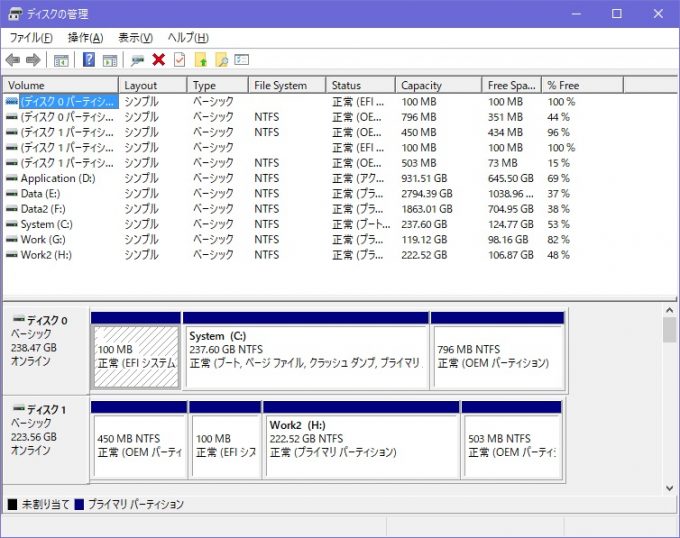The width and height of the screenshot is (680, 538).
Task: Open the 操作(A) menu
Action: tap(85, 38)
